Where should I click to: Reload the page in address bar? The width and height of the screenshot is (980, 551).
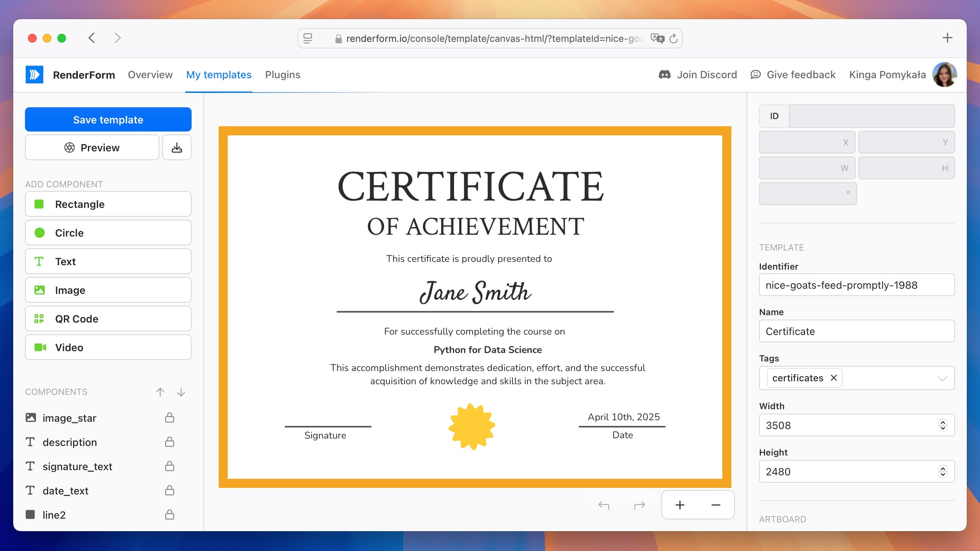(674, 39)
